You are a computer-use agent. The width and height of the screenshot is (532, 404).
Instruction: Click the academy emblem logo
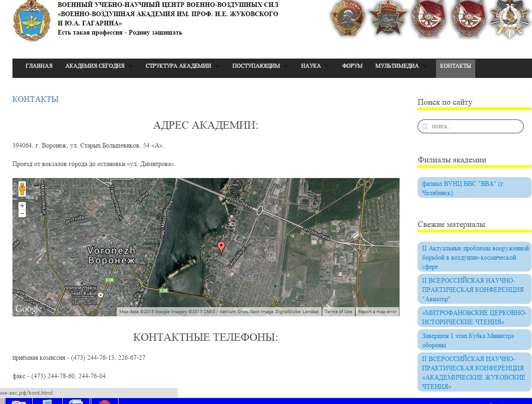(31, 22)
